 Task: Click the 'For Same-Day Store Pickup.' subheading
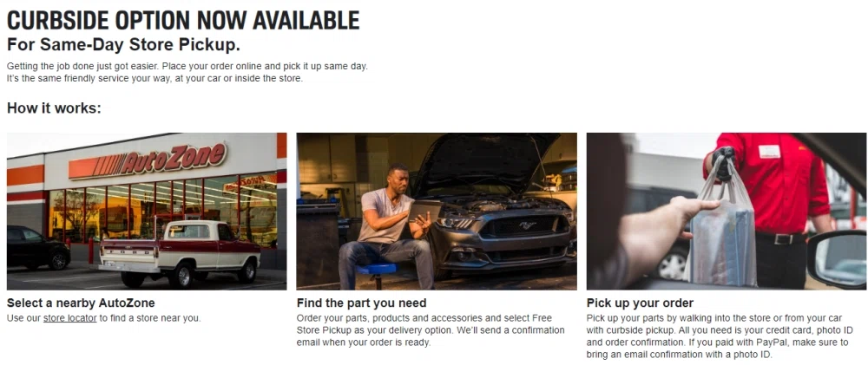(x=123, y=44)
